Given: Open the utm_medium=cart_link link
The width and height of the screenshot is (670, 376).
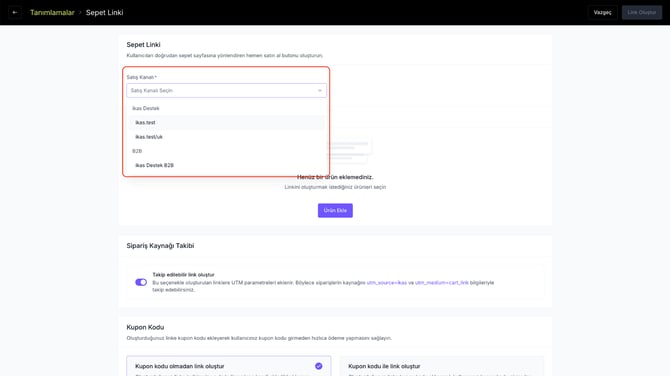Looking at the screenshot, I should click(x=441, y=283).
